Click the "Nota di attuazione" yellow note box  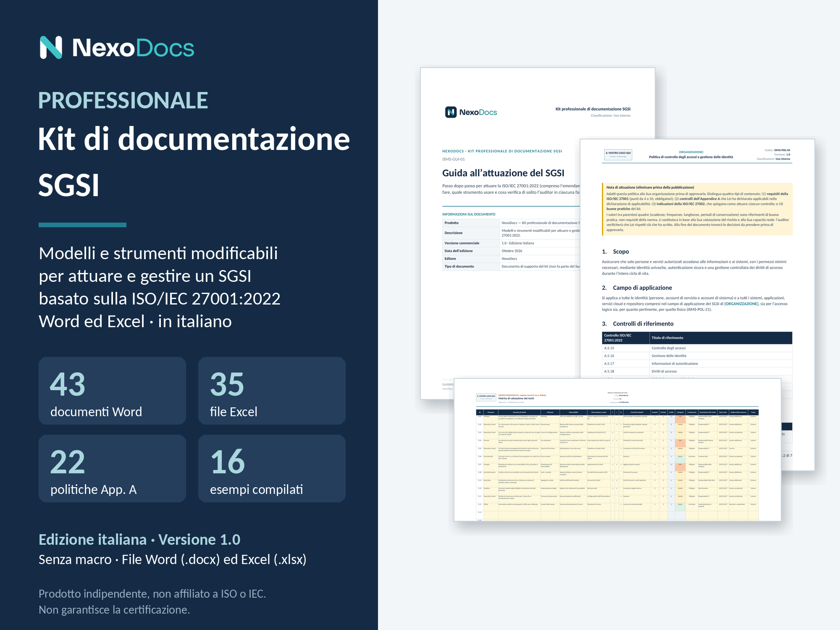(697, 209)
